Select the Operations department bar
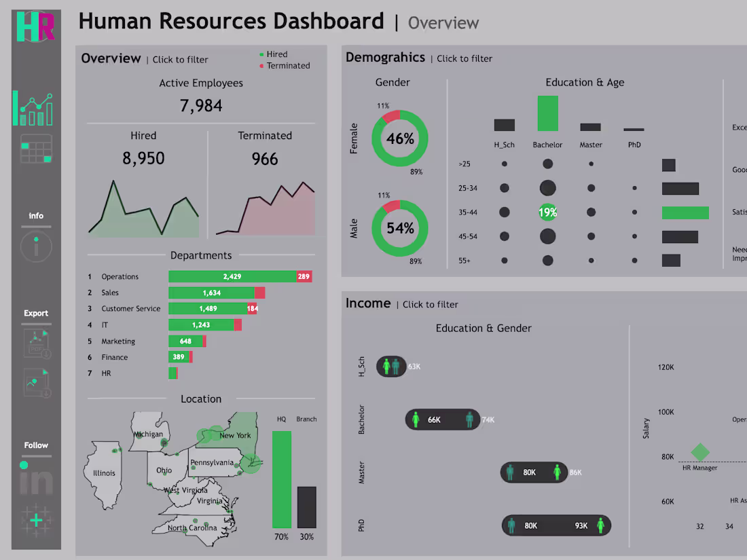 click(x=231, y=276)
